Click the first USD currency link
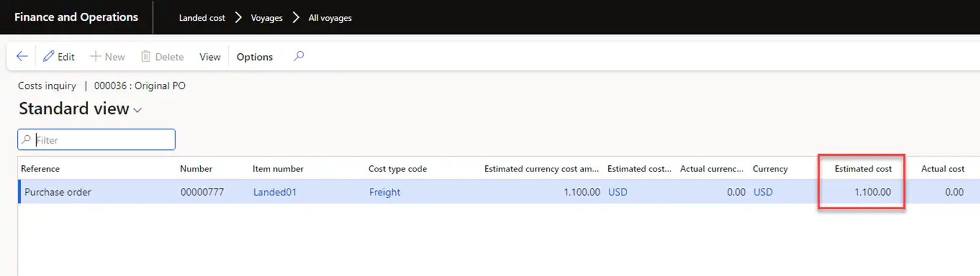The image size is (980, 276). (x=617, y=192)
